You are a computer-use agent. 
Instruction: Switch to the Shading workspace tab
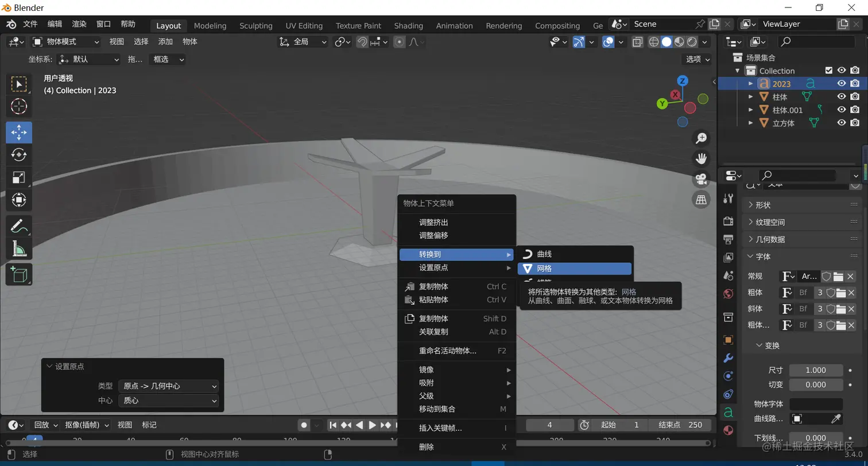[x=409, y=26]
